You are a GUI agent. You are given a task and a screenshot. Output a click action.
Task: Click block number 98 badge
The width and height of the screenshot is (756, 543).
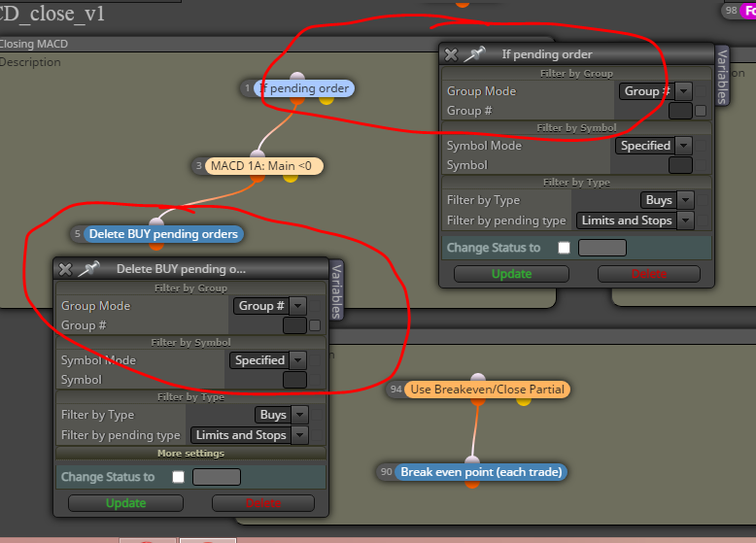click(x=732, y=10)
